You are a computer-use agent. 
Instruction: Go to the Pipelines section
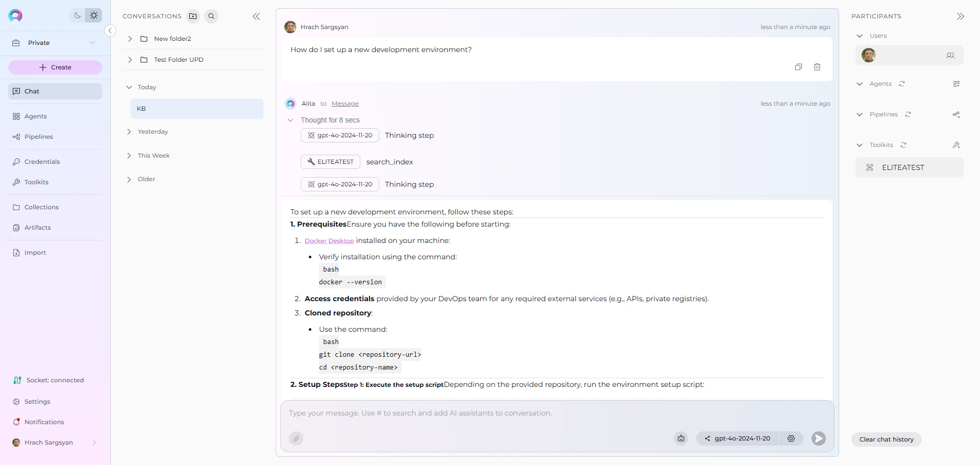[38, 136]
